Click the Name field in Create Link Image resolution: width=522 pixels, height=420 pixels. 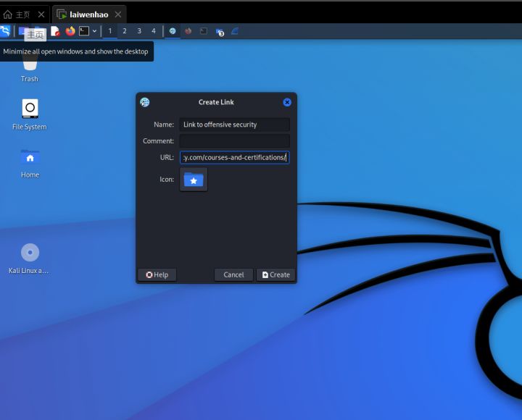[234, 125]
